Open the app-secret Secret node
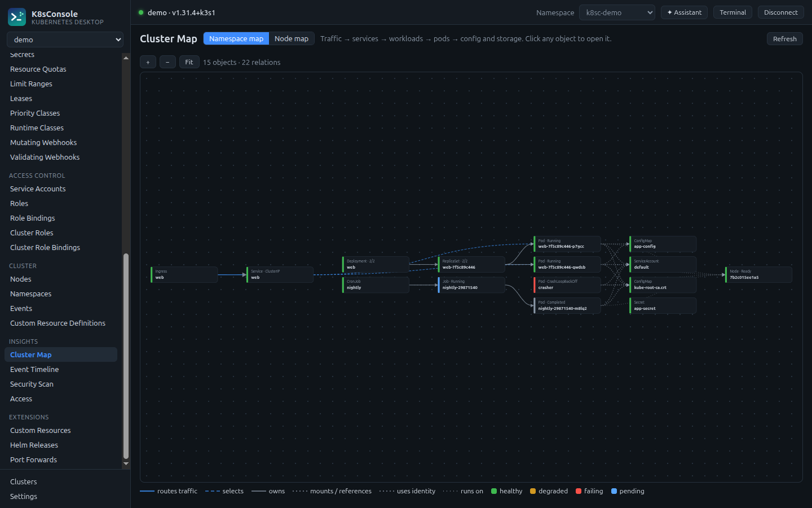This screenshot has width=812, height=508. 663,305
